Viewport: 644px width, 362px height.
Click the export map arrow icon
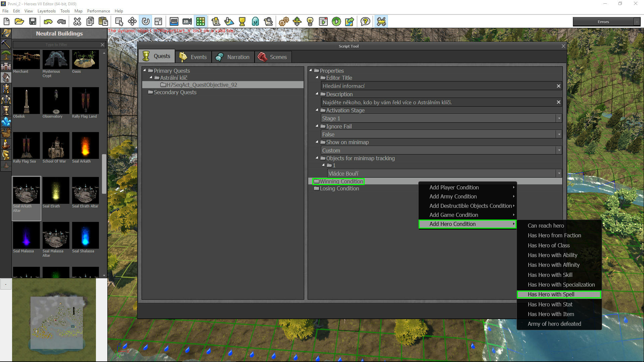[x=350, y=22]
